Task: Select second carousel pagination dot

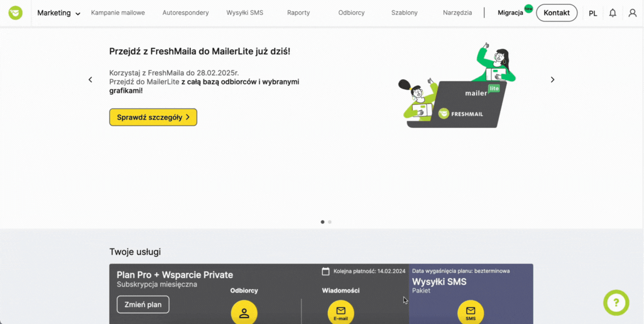Action: point(330,222)
